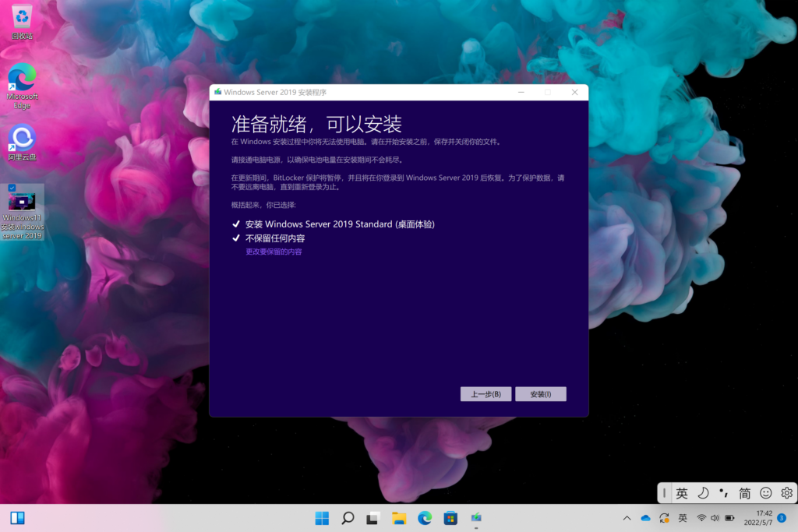Go back with 上一步(B) button
Image resolution: width=798 pixels, height=532 pixels.
click(x=486, y=394)
